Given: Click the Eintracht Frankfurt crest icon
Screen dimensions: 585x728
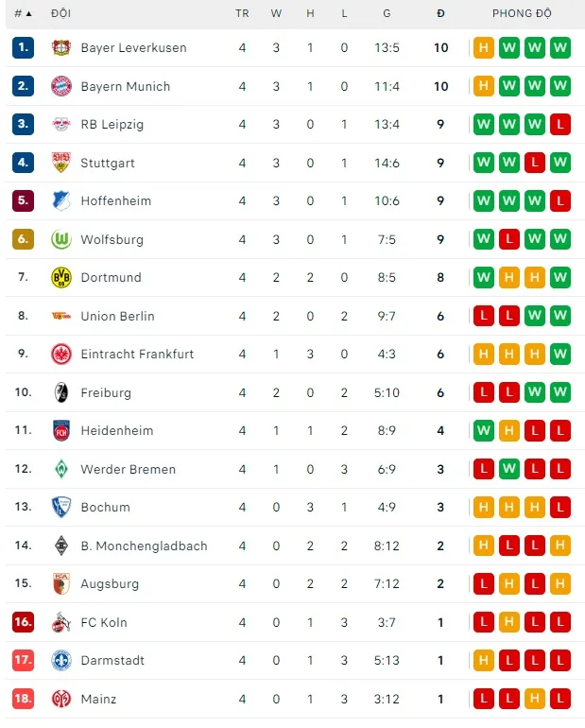Looking at the screenshot, I should tap(61, 355).
